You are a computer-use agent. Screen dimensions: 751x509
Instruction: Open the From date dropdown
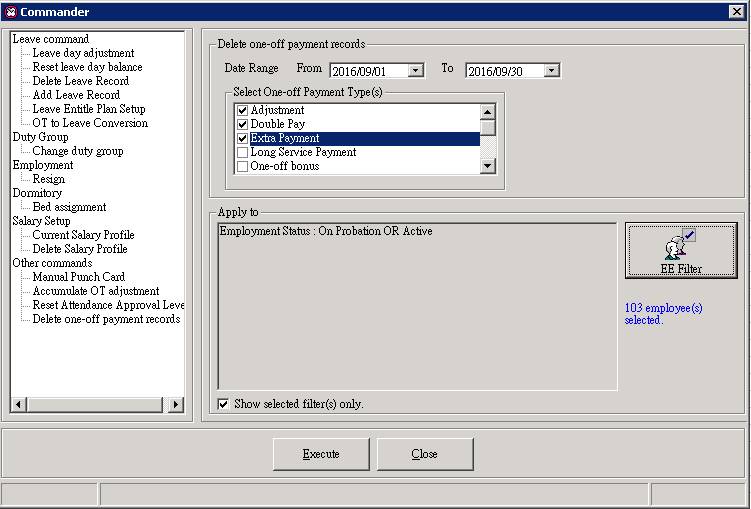click(x=416, y=71)
